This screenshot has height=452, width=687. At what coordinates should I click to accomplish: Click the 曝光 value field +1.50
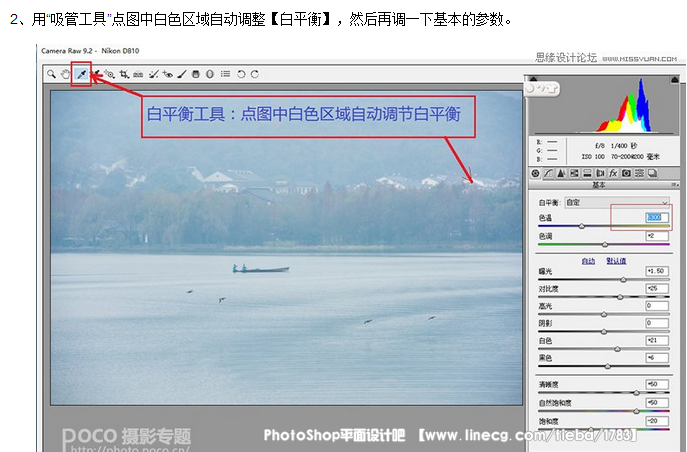pyautogui.click(x=657, y=271)
